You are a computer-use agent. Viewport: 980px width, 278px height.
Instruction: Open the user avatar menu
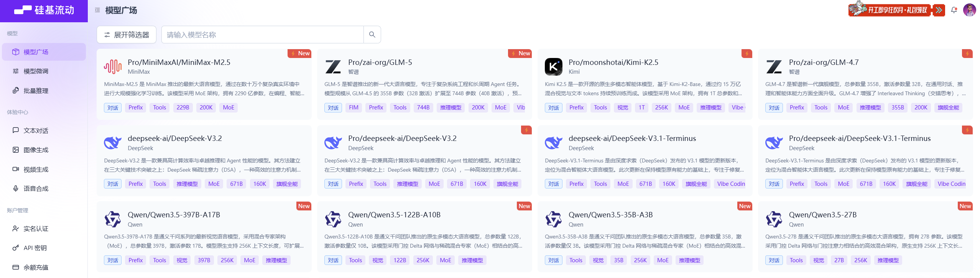pyautogui.click(x=970, y=10)
